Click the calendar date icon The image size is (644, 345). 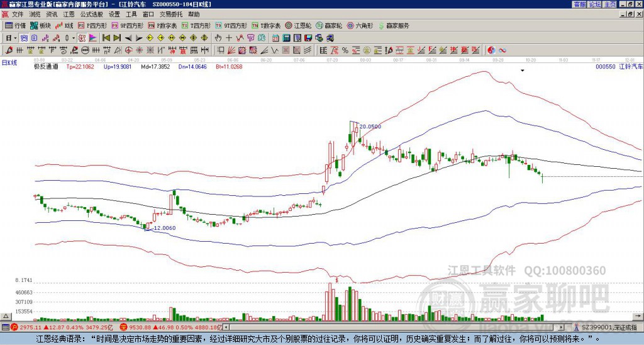[275, 38]
